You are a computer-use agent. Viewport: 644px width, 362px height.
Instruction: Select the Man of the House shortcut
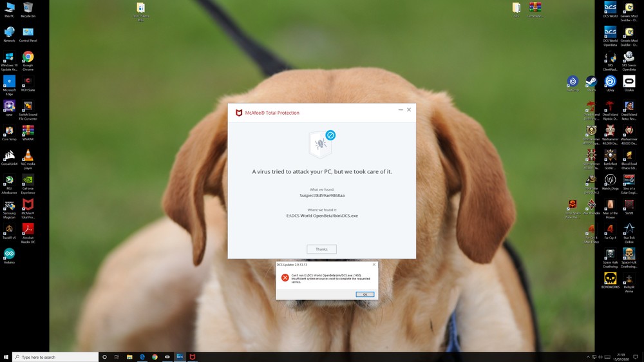tap(610, 209)
